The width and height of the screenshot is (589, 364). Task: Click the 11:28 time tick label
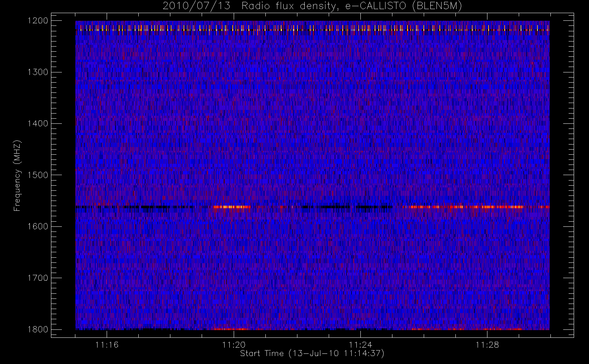487,345
